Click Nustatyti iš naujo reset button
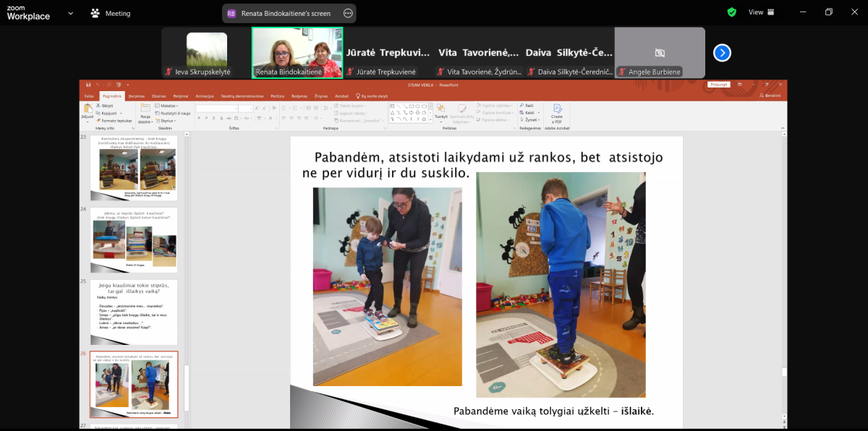The image size is (868, 431). click(x=174, y=114)
